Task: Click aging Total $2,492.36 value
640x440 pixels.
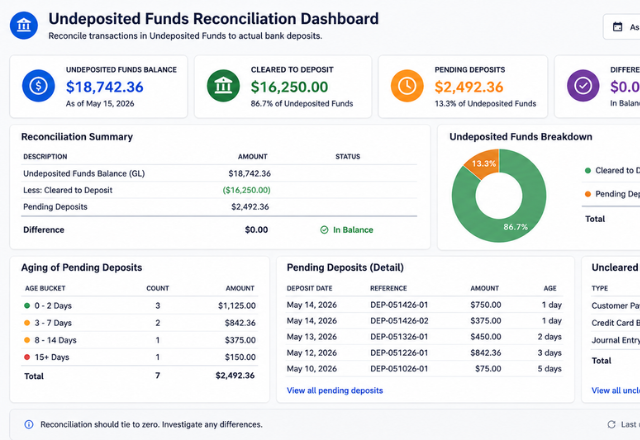Action: tap(235, 376)
